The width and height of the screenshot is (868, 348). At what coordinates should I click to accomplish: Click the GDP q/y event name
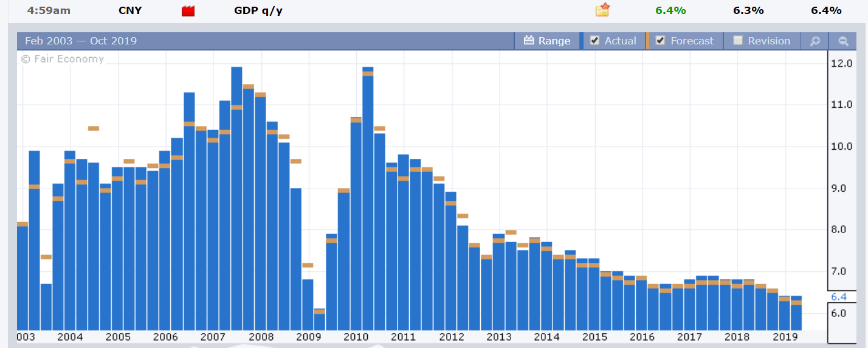tap(258, 10)
